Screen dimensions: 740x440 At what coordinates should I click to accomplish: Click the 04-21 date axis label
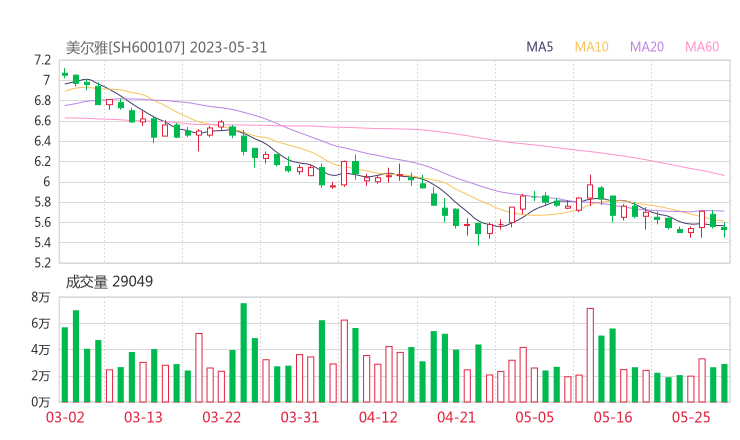(456, 417)
